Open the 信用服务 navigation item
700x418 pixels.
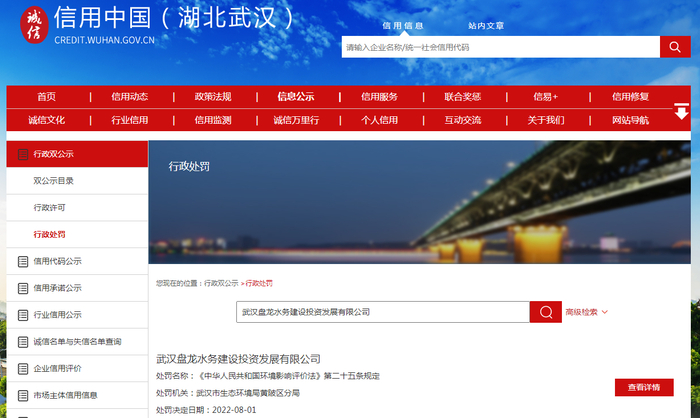[x=379, y=97]
